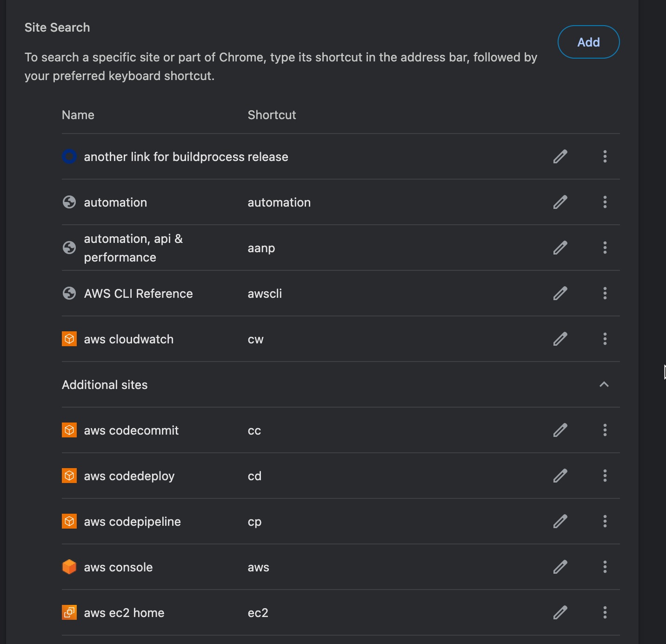Edit the AWS CLI Reference entry

560,293
